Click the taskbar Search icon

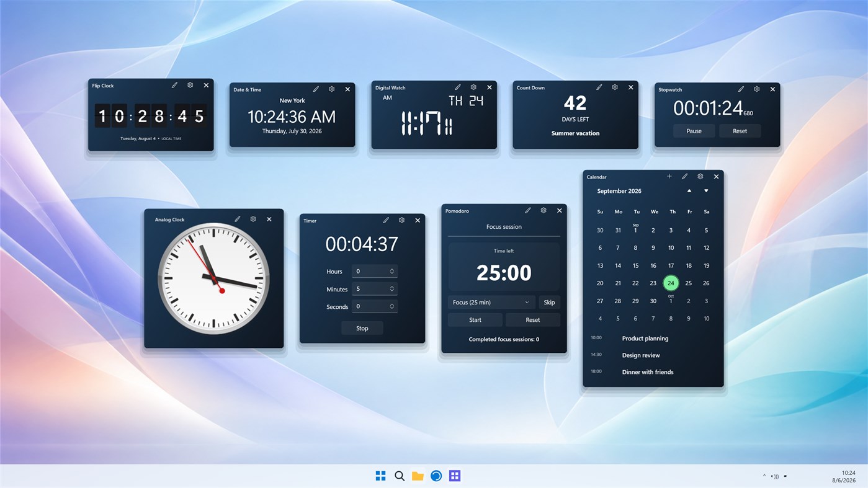pyautogui.click(x=400, y=476)
